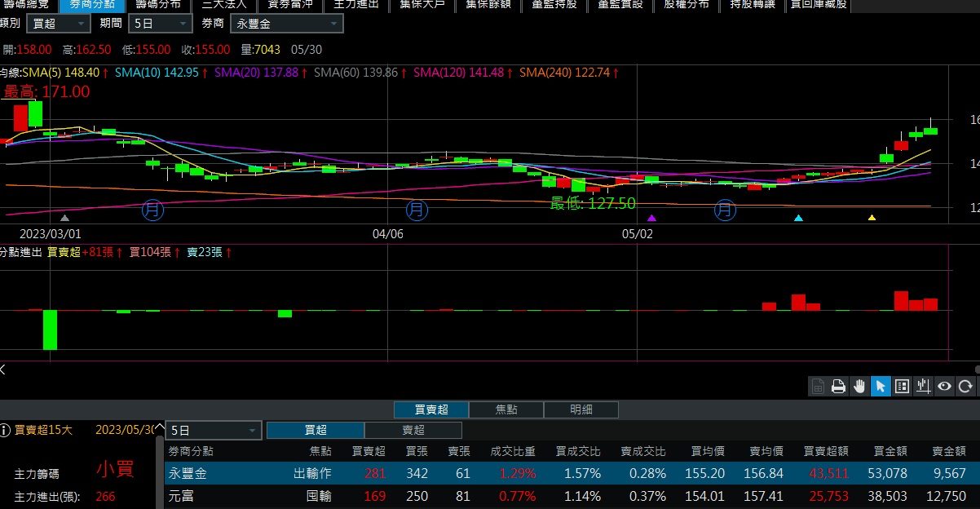Sort by the 賣張 column header
Screen dimensions: 980x509
(x=459, y=451)
